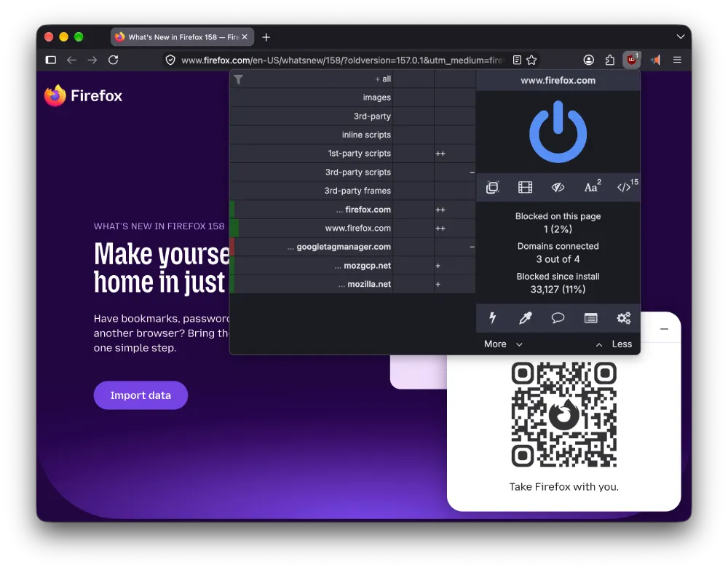Select the mozilla.net domain row
The image size is (728, 570).
pyautogui.click(x=353, y=284)
